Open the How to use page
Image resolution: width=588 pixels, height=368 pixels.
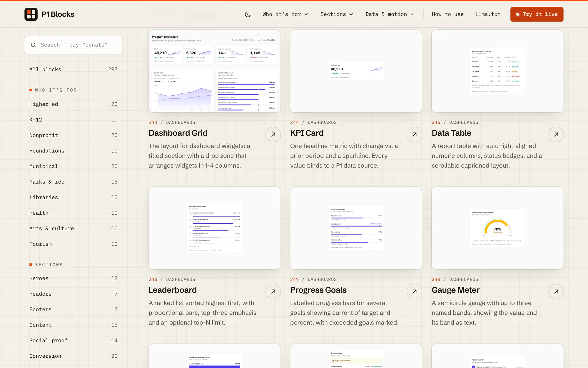(447, 14)
